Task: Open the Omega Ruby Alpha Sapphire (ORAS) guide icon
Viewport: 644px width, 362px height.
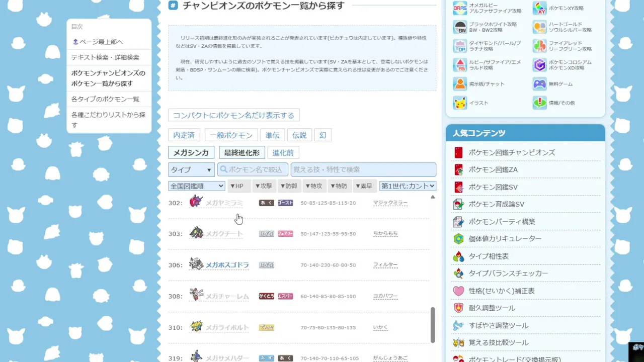Action: tap(460, 8)
